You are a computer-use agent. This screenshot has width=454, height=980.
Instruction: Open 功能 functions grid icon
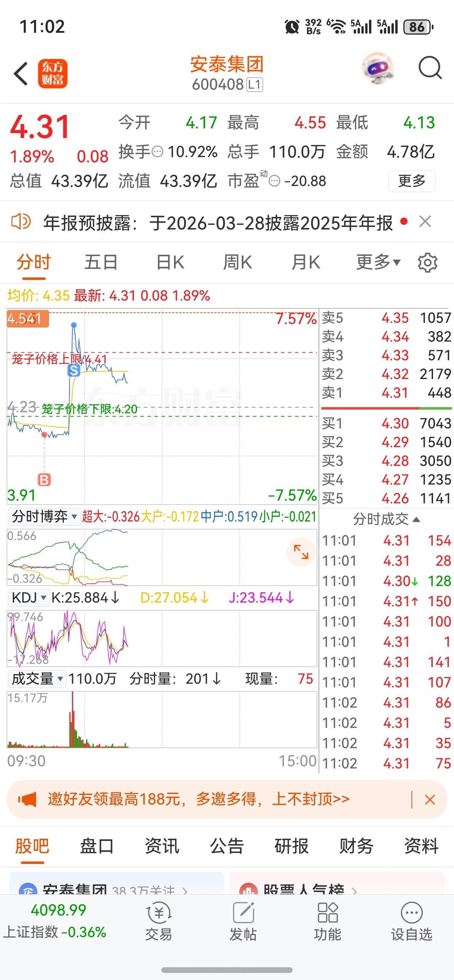click(x=327, y=921)
